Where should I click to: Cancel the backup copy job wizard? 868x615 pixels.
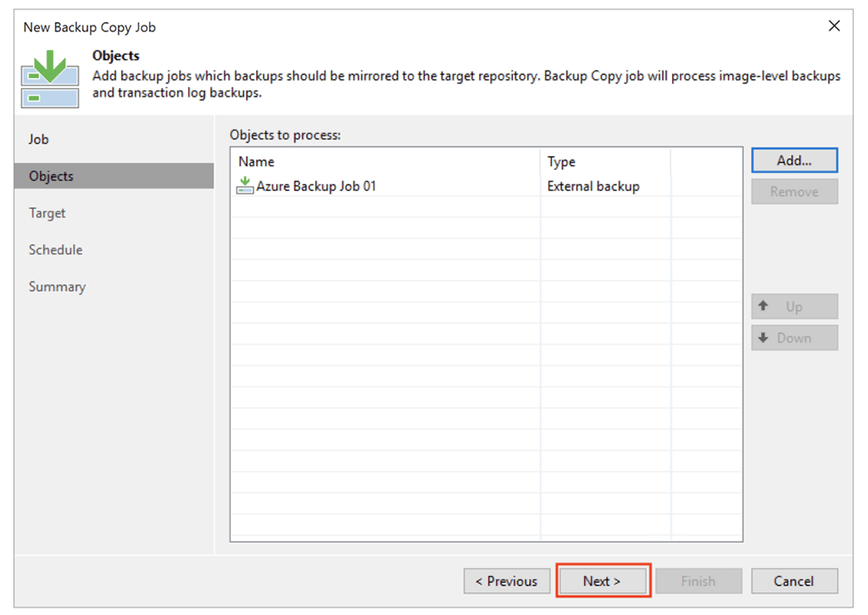coord(794,581)
